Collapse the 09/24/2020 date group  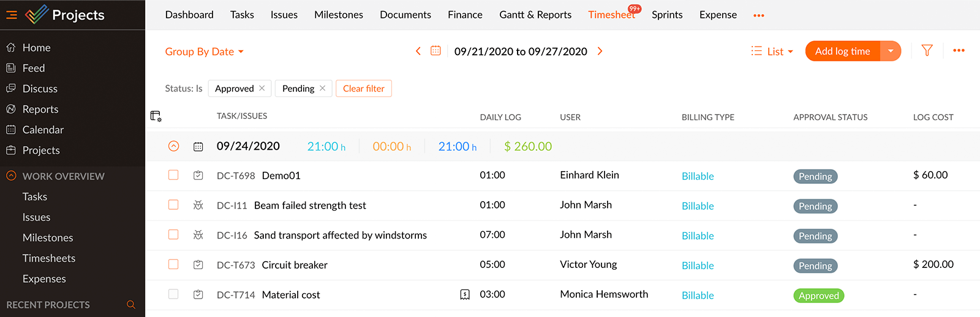pyautogui.click(x=173, y=146)
